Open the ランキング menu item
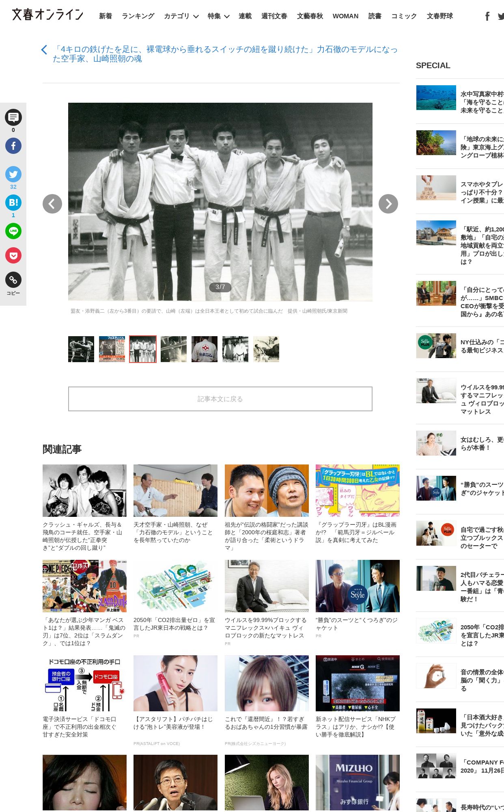The width and height of the screenshot is (504, 812). 138,16
